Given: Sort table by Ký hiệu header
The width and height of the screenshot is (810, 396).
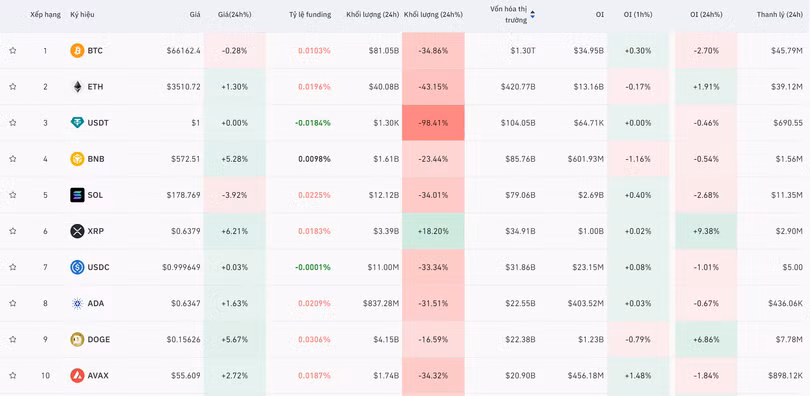Looking at the screenshot, I should point(82,15).
